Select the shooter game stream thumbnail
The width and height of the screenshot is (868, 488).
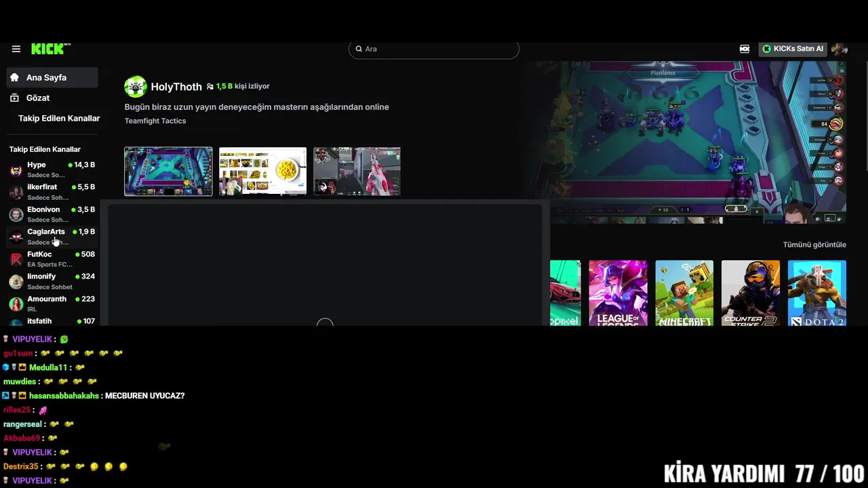tap(357, 171)
